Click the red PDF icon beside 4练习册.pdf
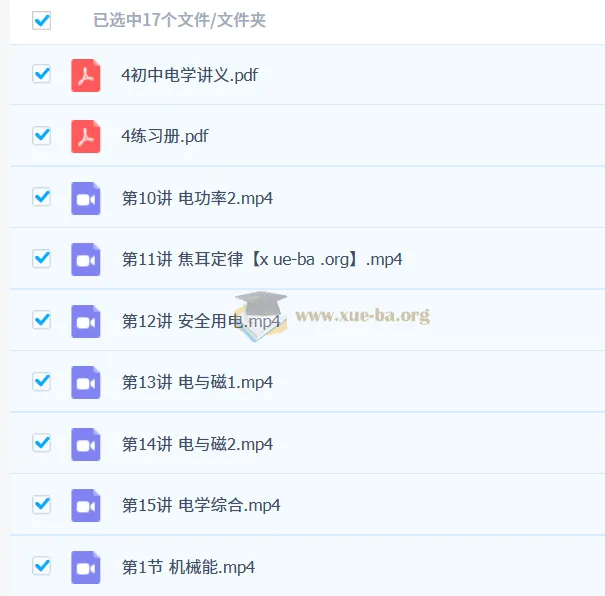 tap(86, 136)
